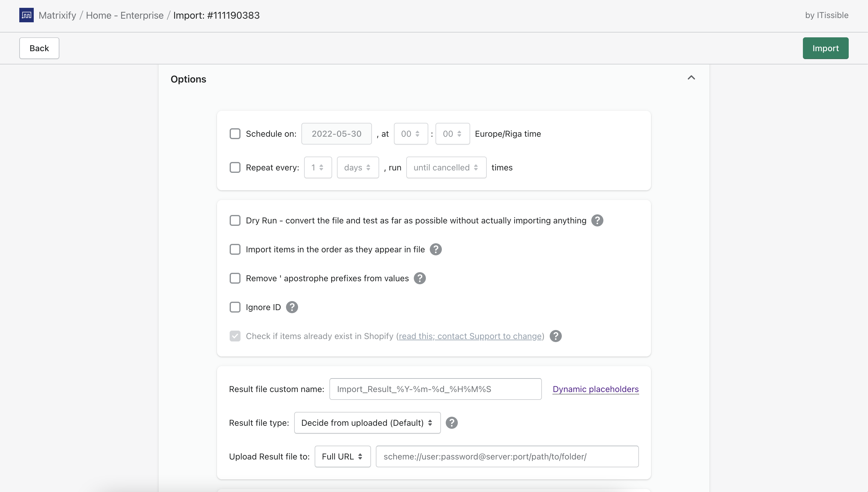Open Result file type dropdown
The image size is (868, 492).
(367, 423)
